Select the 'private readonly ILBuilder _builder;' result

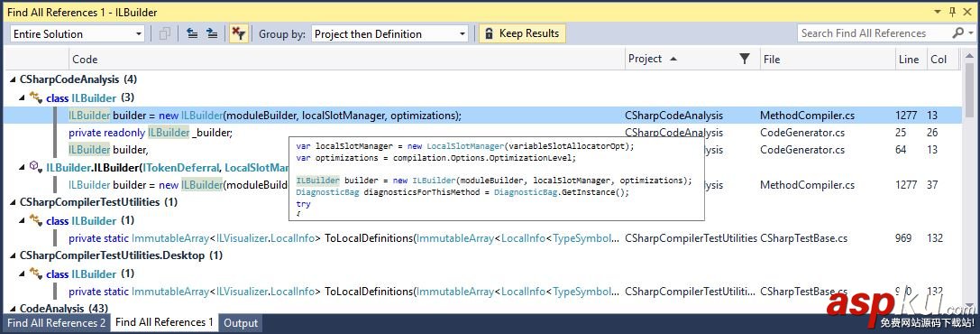(x=150, y=133)
